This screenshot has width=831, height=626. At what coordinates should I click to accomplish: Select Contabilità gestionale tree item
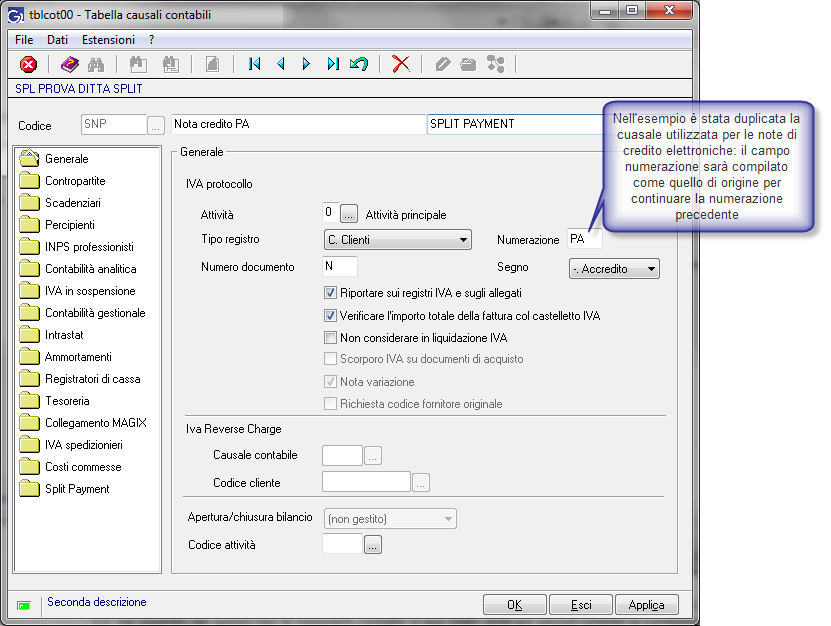pyautogui.click(x=95, y=313)
